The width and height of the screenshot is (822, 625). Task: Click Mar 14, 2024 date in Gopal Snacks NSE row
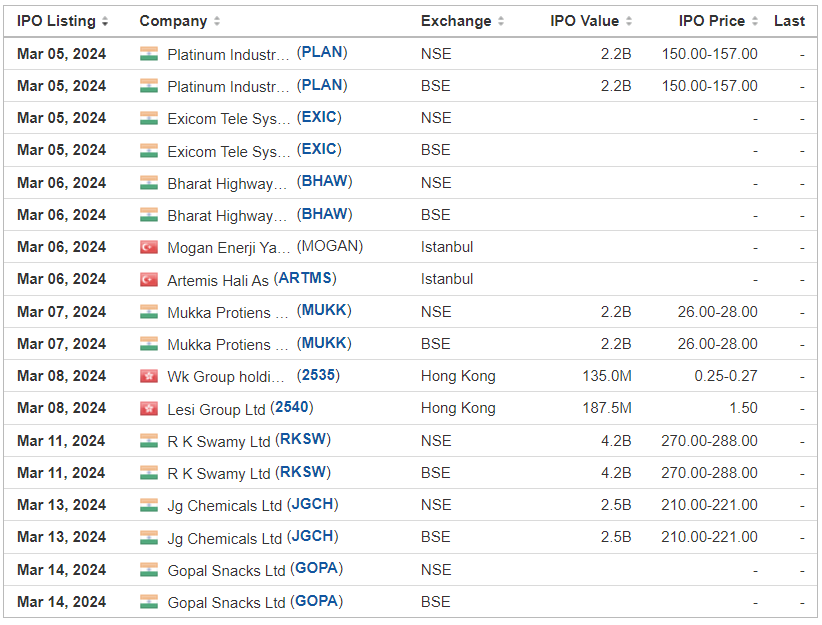(61, 570)
